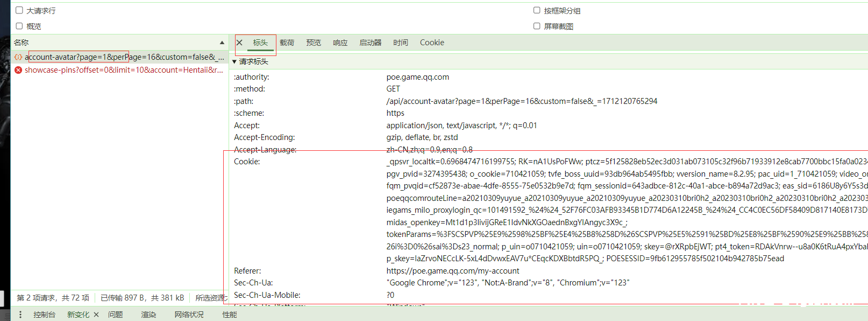The height and width of the screenshot is (321, 868).
Task: Go to the 启动器 tab
Action: click(x=370, y=43)
